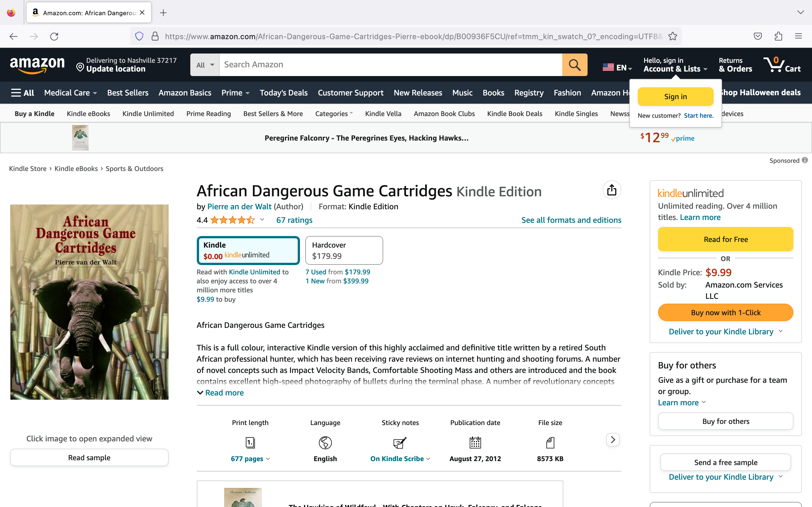The image size is (812, 507).
Task: Open the 67 ratings link
Action: (294, 220)
